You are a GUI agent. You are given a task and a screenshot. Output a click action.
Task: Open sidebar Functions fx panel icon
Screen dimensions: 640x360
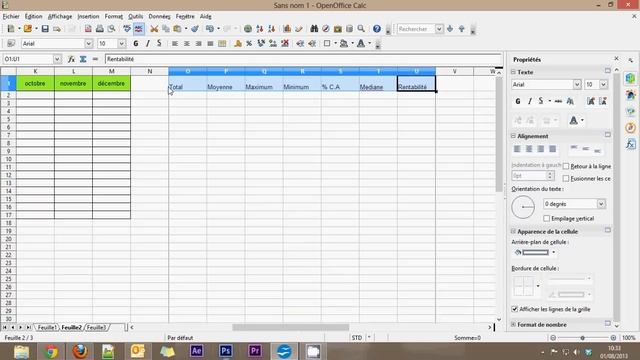tap(631, 144)
